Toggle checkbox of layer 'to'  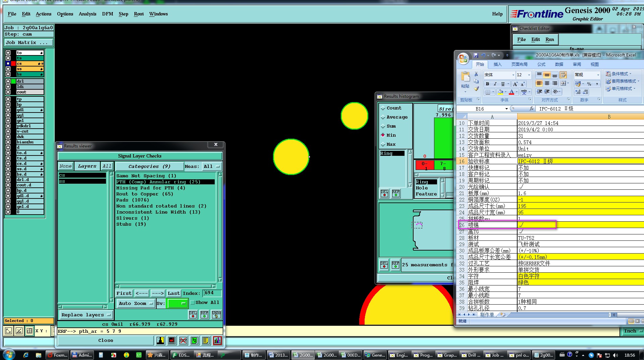8,53
